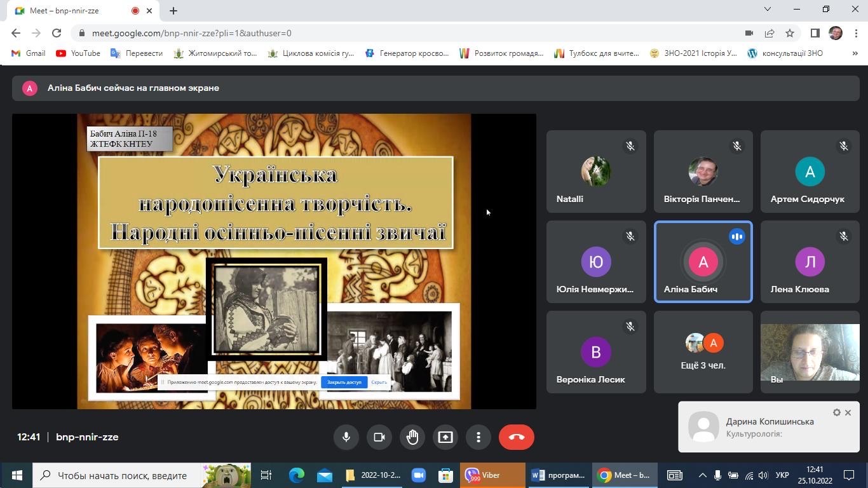The height and width of the screenshot is (488, 868).
Task: Open the Windows notification center
Action: [849, 475]
